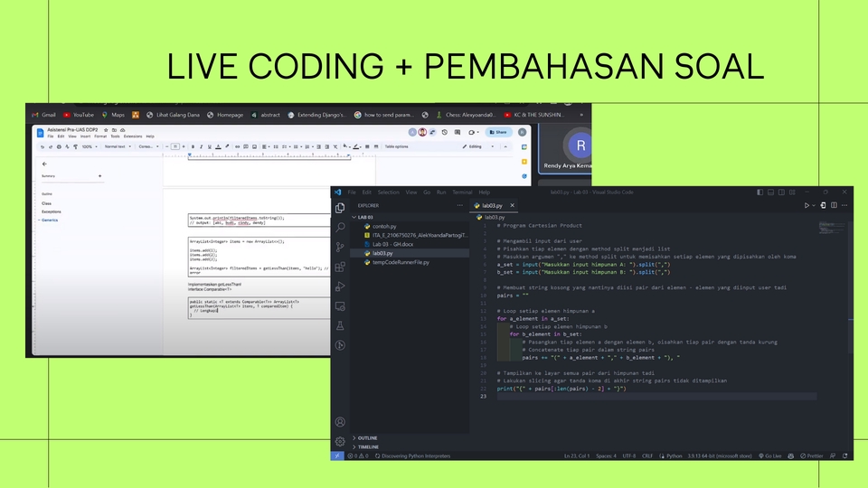Click Ln 23, Col 1 in status bar
The width and height of the screenshot is (868, 488).
[577, 455]
